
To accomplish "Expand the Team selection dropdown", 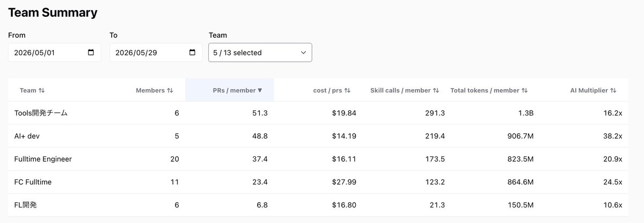I will (260, 53).
